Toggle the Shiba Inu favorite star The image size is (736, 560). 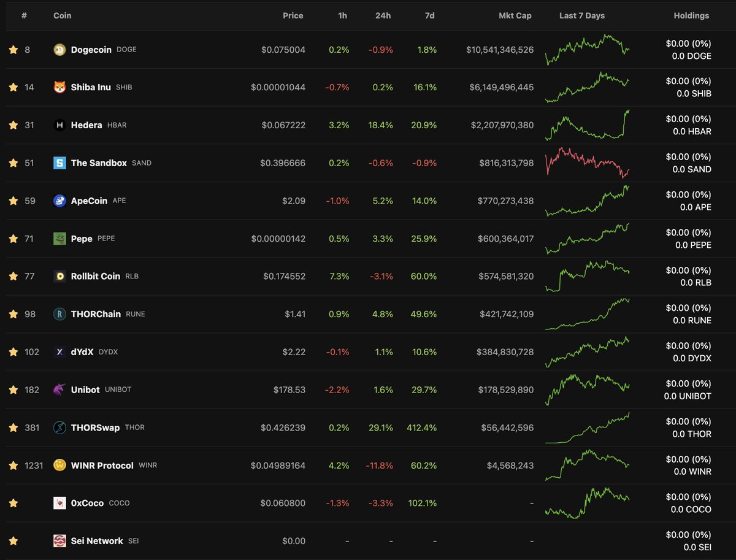tap(13, 87)
